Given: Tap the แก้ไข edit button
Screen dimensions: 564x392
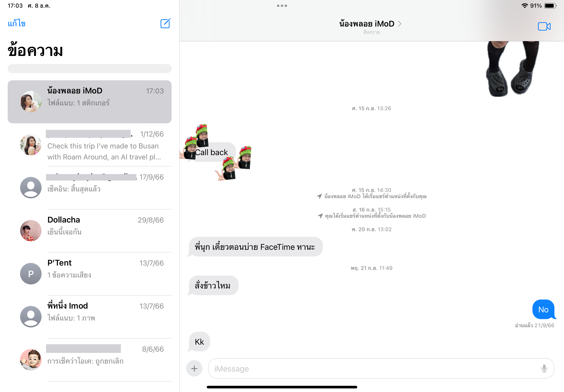Looking at the screenshot, I should pyautogui.click(x=16, y=24).
